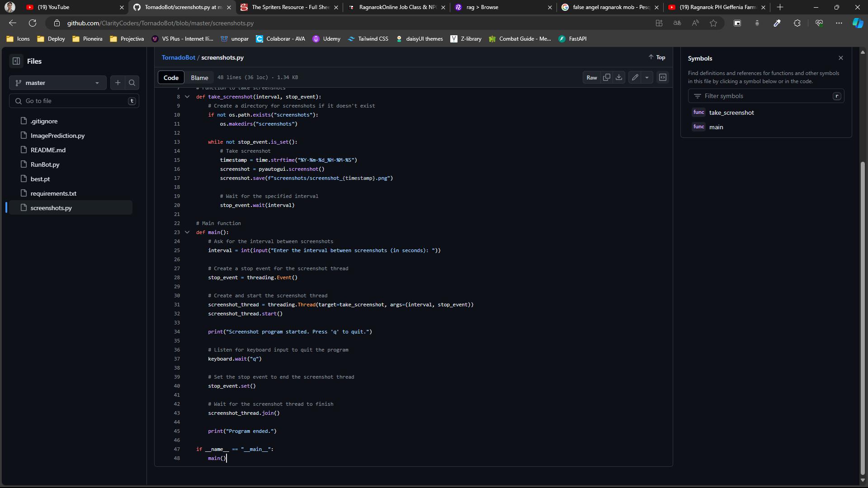Switch to RagnarokOnline Job Class tab
Image resolution: width=868 pixels, height=488 pixels.
point(396,7)
